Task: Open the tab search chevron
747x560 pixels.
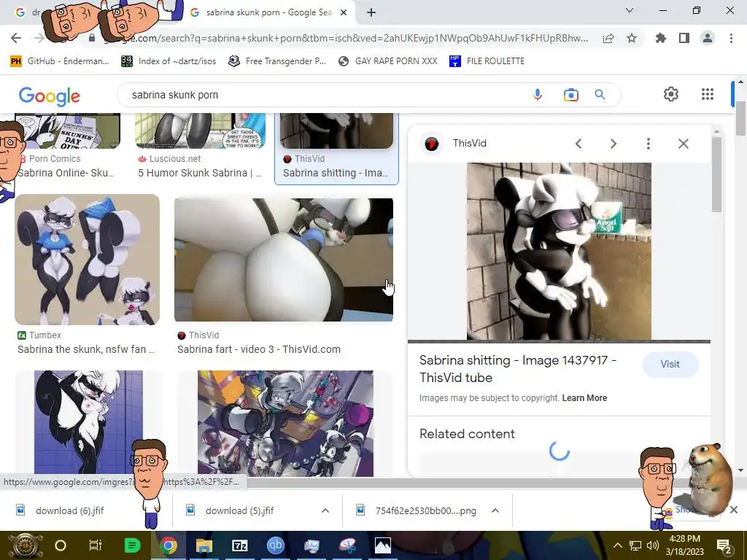Action: point(630,10)
